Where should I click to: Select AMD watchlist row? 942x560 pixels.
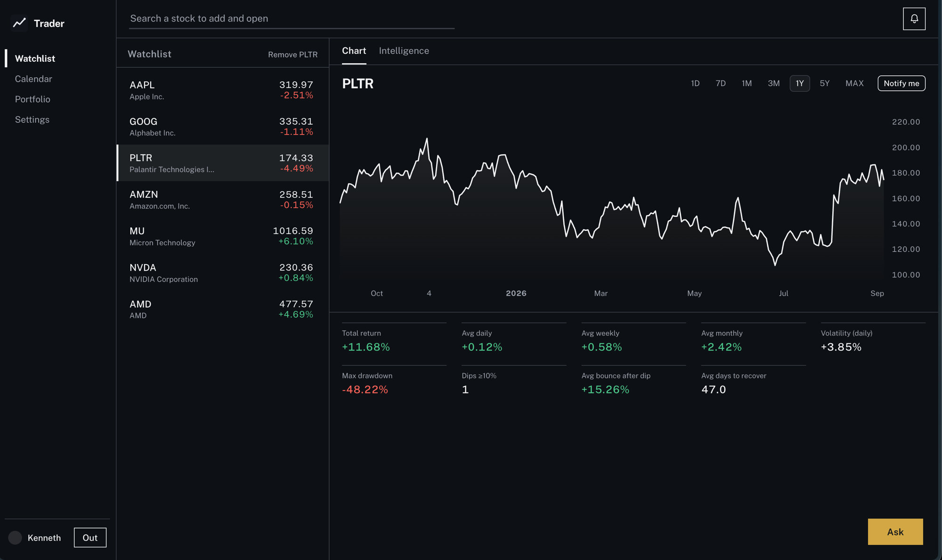[223, 309]
